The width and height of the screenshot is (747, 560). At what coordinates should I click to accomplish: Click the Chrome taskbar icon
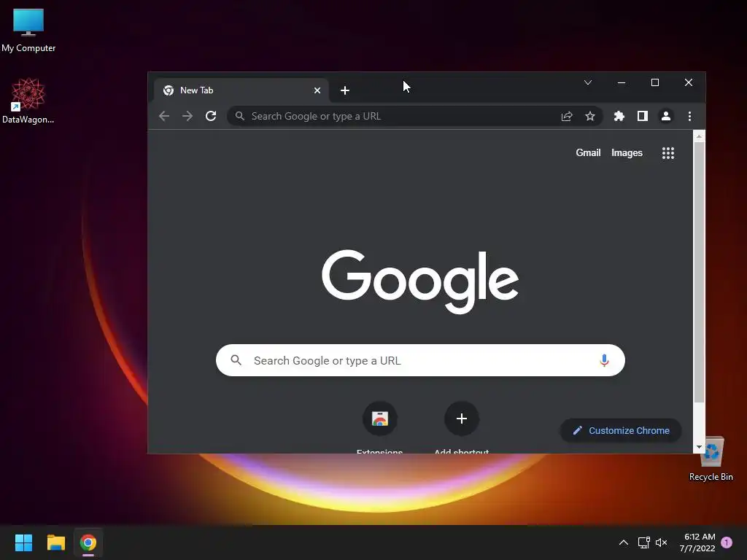pos(88,542)
